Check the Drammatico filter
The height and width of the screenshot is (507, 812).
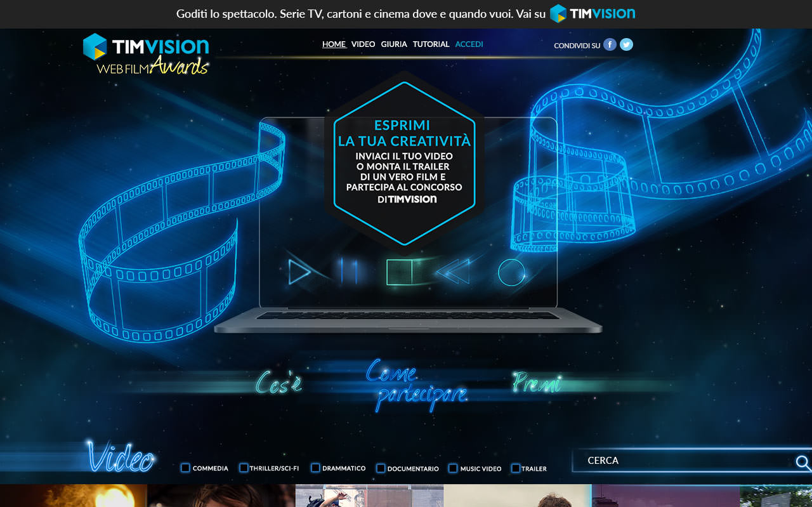pos(315,468)
